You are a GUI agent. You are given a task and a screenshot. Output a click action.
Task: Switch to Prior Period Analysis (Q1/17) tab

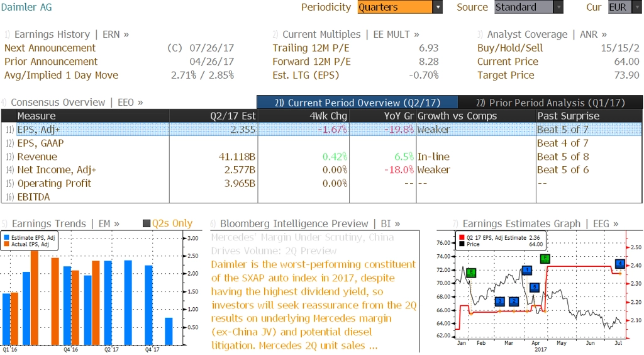point(550,103)
